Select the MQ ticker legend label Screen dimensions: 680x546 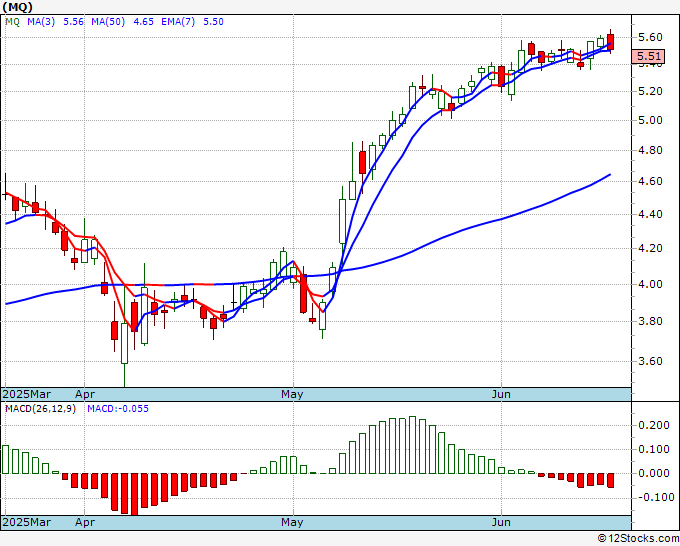pyautogui.click(x=12, y=22)
